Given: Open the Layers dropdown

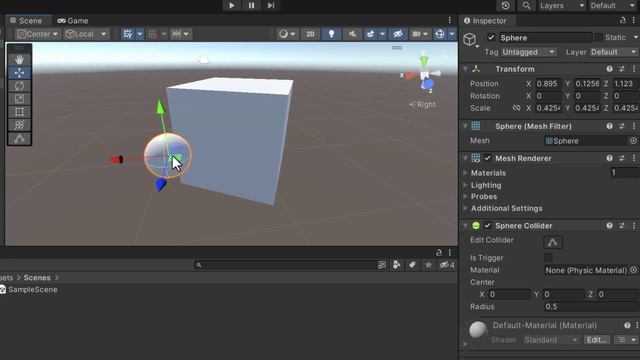Looking at the screenshot, I should [x=562, y=5].
